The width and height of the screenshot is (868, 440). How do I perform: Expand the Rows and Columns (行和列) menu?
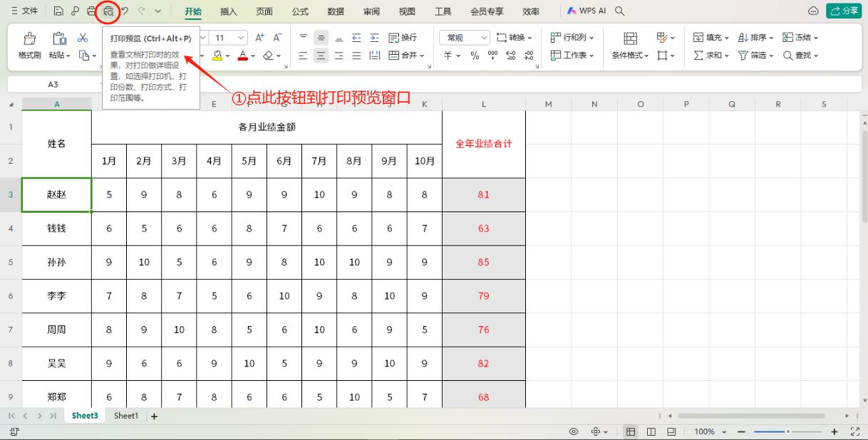573,38
